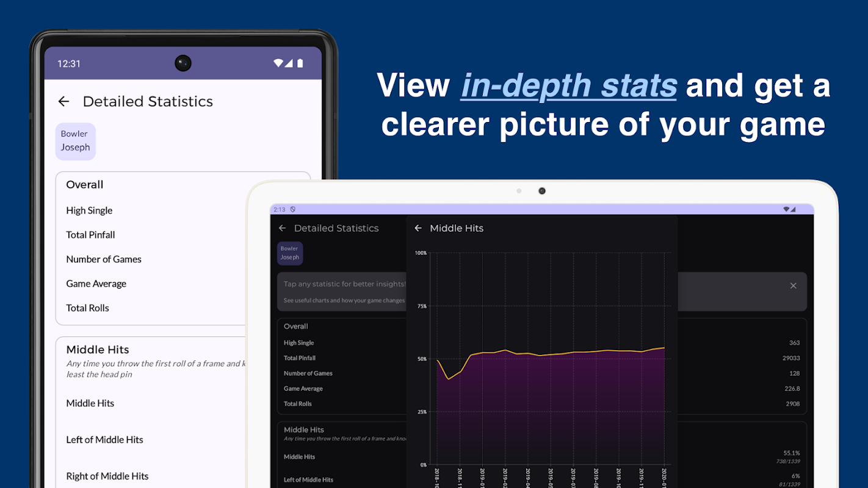Tap the Middle Hits value 55.1%
Viewport: 868px width, 488px height.
pyautogui.click(x=792, y=453)
